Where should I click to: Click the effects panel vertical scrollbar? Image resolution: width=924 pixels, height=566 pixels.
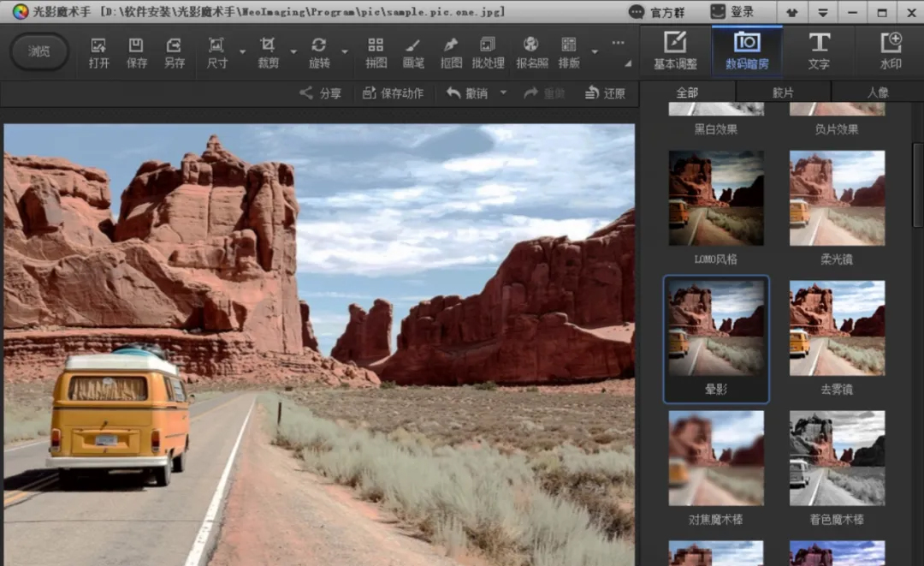coord(917,185)
